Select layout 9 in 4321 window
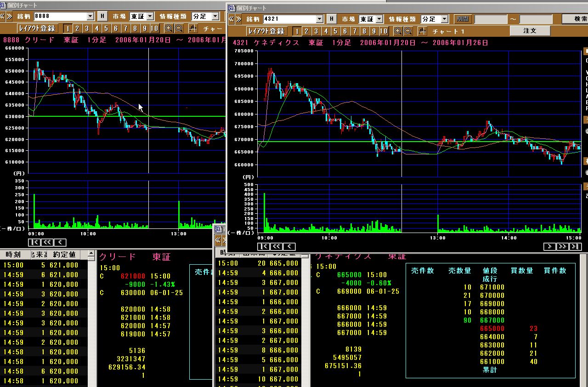588x387 pixels. tap(374, 31)
